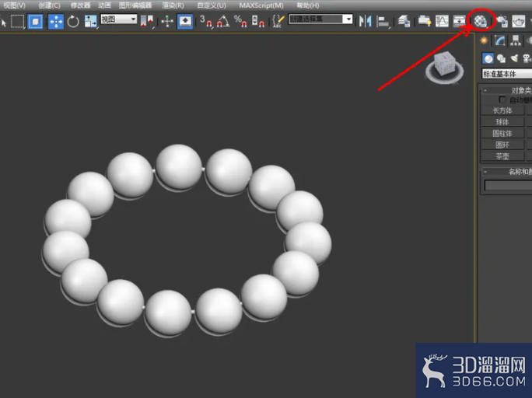This screenshot has height=398, width=532.
Task: Switch to the Hierarchy panel tab
Action: (516, 40)
